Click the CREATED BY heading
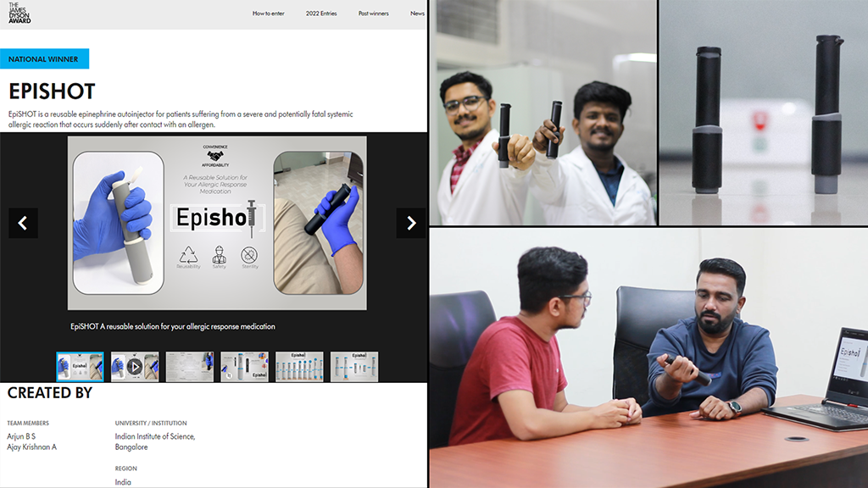 tap(50, 393)
